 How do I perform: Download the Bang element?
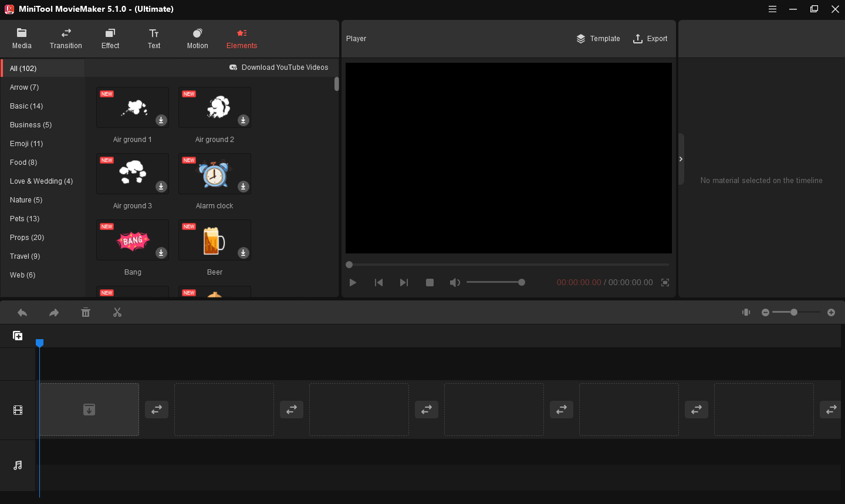[161, 253]
